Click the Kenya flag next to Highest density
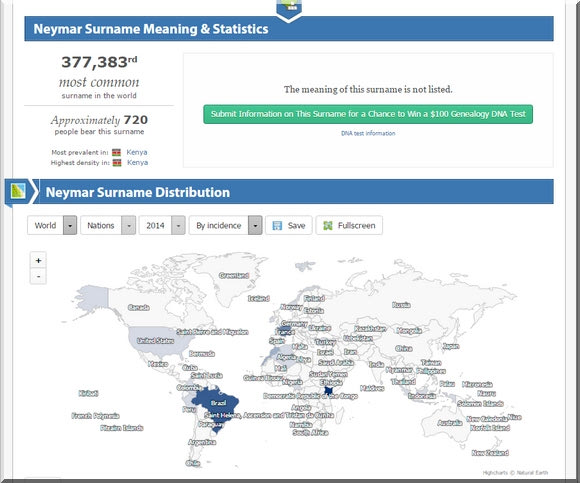Image resolution: width=580 pixels, height=483 pixels. 117,163
